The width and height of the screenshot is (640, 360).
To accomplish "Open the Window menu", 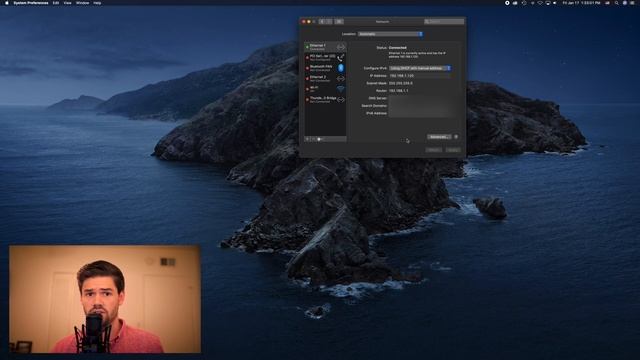I will (x=82, y=3).
